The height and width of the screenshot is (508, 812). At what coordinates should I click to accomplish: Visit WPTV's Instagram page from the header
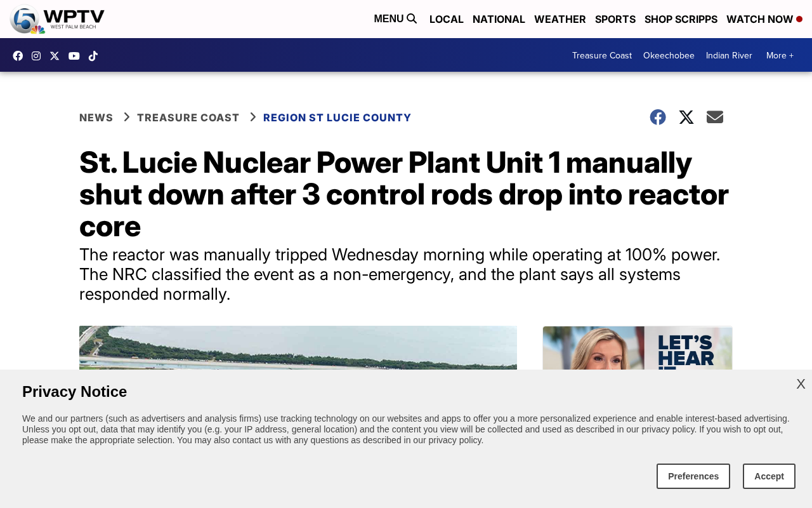tap(36, 56)
